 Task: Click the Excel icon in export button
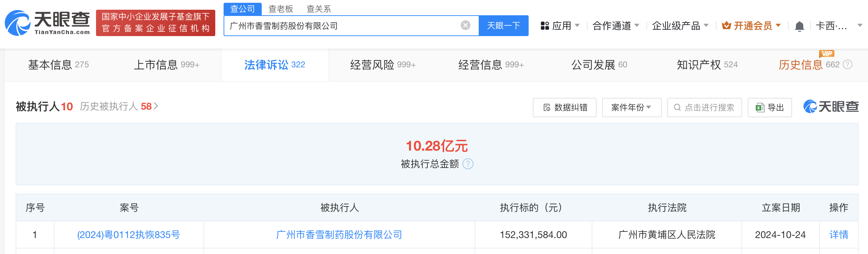(x=760, y=108)
